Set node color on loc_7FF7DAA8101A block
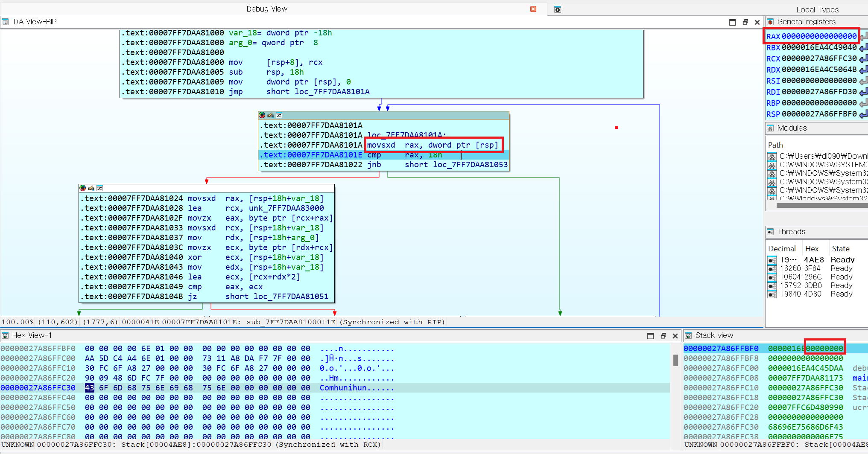Viewport: 868px width, 454px height. pos(262,115)
